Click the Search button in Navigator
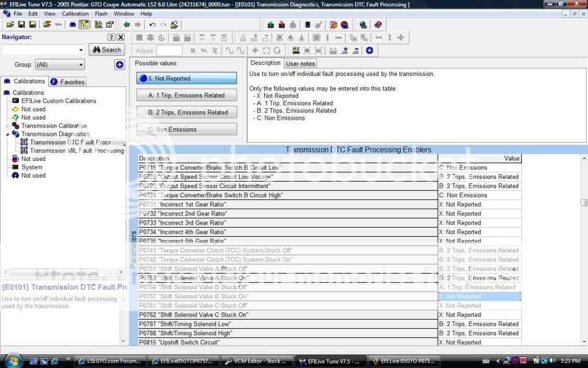Image resolution: width=588 pixels, height=368 pixels. (x=107, y=50)
